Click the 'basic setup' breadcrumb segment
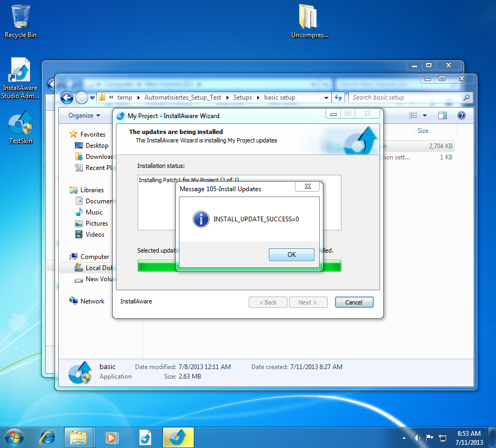Image resolution: width=496 pixels, height=448 pixels. pyautogui.click(x=279, y=97)
